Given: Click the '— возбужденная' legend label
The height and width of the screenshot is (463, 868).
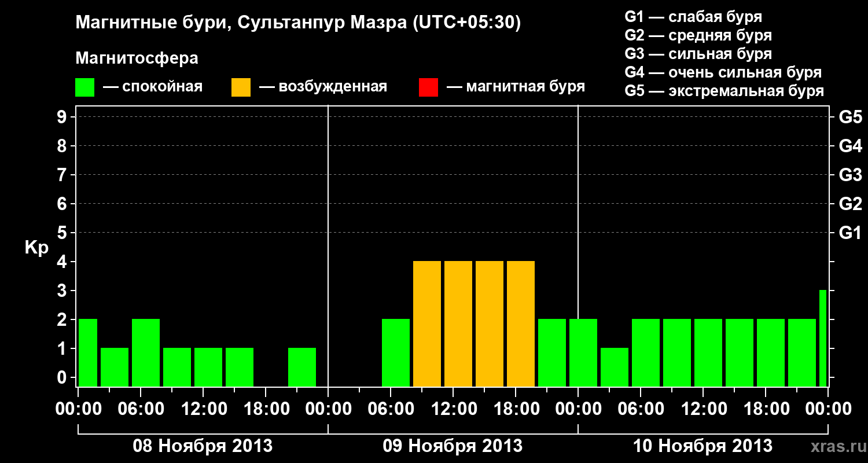Looking at the screenshot, I should (323, 87).
